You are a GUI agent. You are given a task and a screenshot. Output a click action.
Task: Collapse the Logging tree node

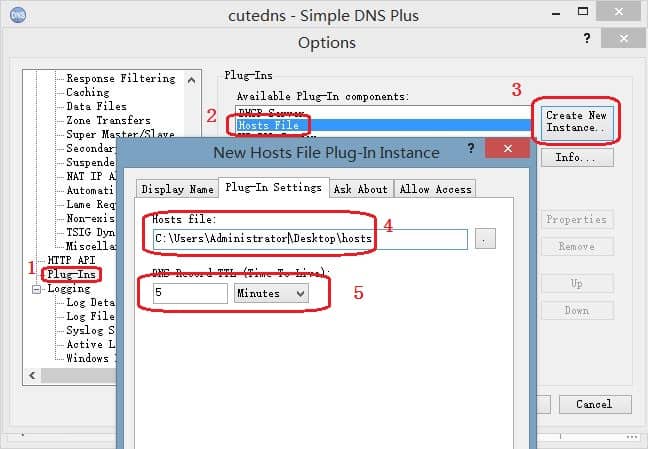tap(36, 289)
